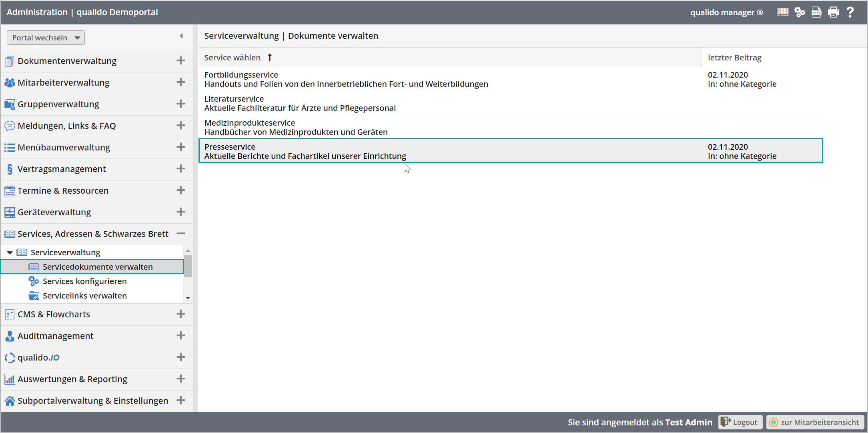Select the Presseservice row

pos(510,150)
